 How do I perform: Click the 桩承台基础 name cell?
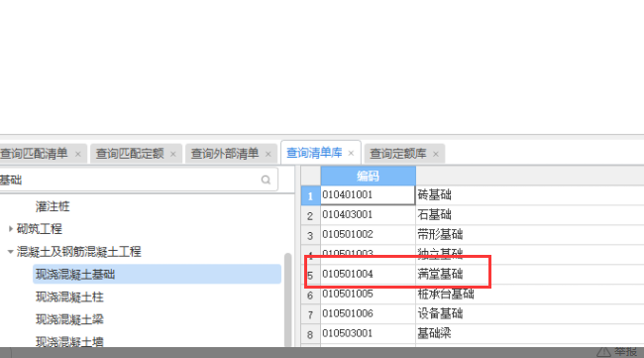coord(530,295)
